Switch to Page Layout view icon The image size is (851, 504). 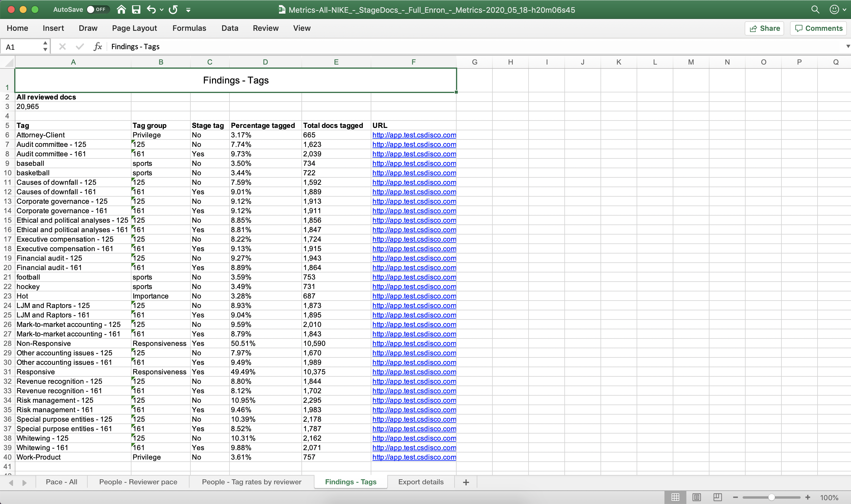coord(696,497)
